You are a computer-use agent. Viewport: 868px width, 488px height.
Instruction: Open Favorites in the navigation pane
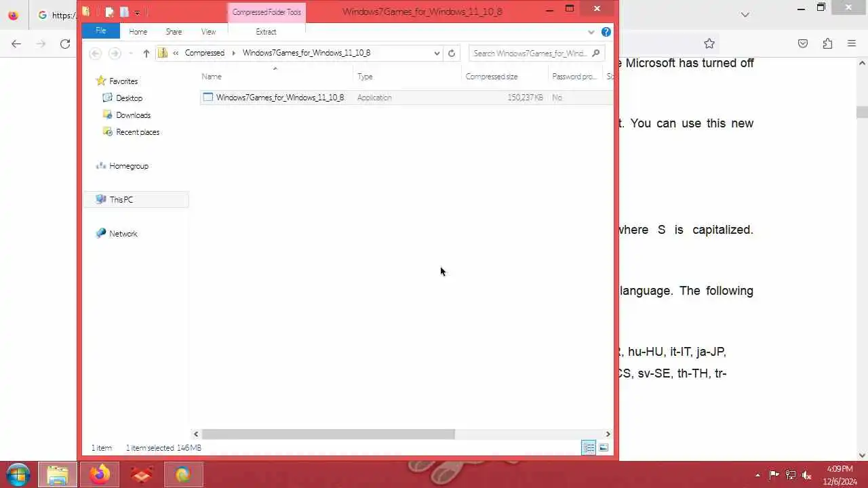point(123,81)
